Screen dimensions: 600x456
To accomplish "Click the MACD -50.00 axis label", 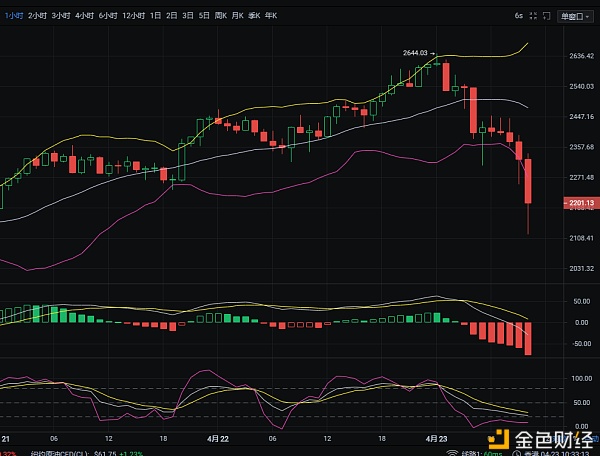I will [x=582, y=344].
